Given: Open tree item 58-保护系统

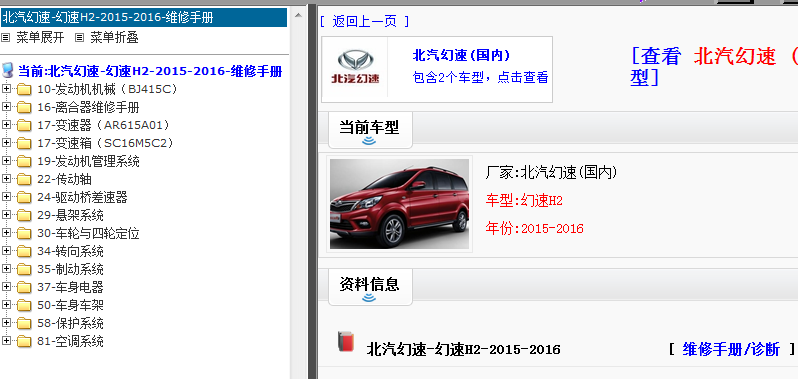Looking at the screenshot, I should click(x=70, y=323).
